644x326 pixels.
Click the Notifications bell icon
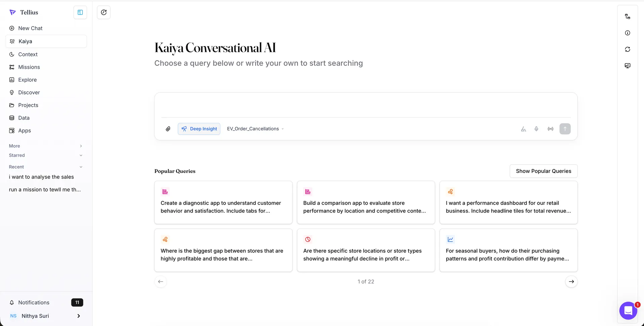coord(12,302)
